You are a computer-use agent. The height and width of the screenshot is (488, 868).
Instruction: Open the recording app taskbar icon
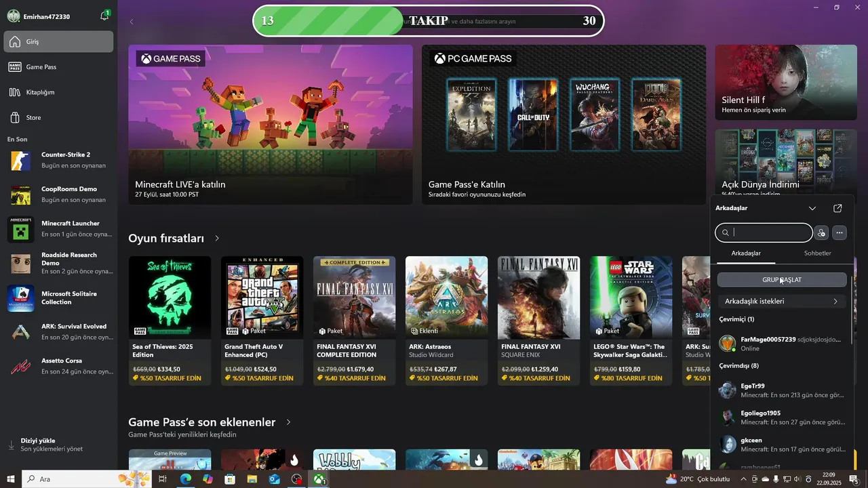(296, 479)
